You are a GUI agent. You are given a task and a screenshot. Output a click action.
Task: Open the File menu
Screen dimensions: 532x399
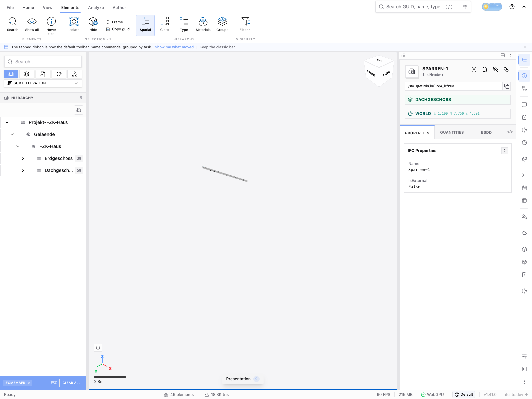pos(10,7)
